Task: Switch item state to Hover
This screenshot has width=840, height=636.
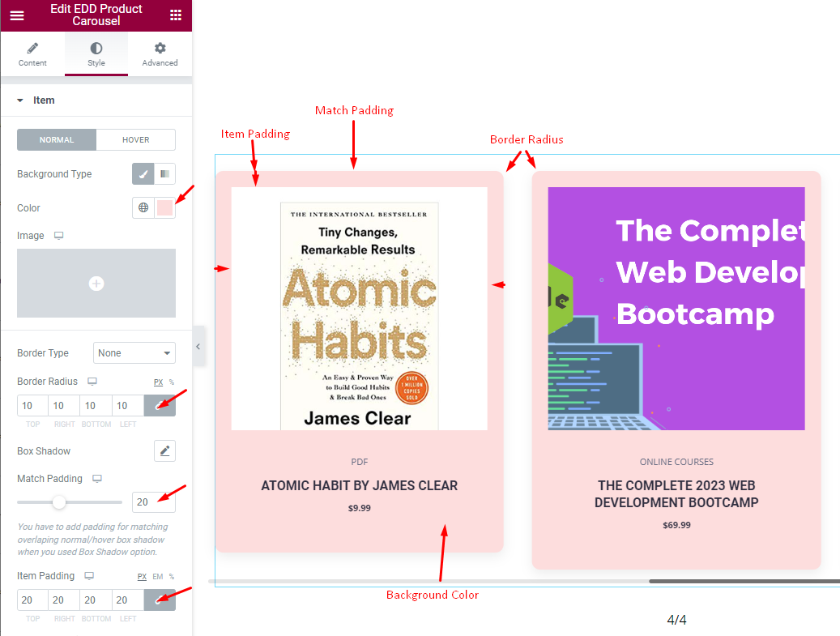Action: point(135,140)
